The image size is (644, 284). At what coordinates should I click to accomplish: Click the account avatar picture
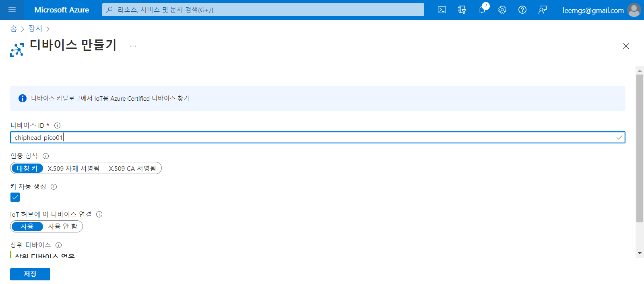(x=634, y=10)
